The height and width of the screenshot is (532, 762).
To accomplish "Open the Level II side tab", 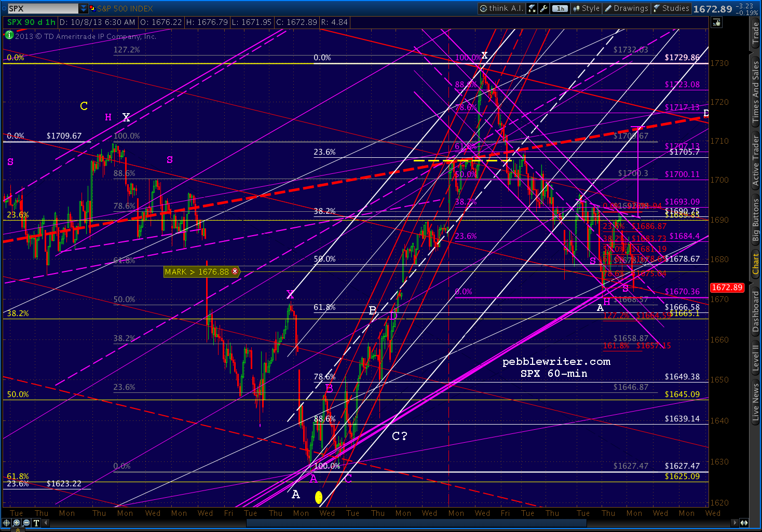I will point(755,358).
